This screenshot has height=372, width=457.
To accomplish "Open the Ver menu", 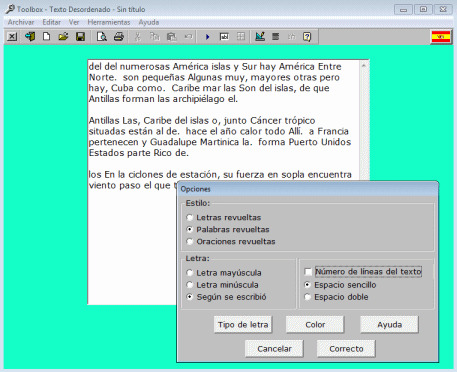I will tap(74, 22).
